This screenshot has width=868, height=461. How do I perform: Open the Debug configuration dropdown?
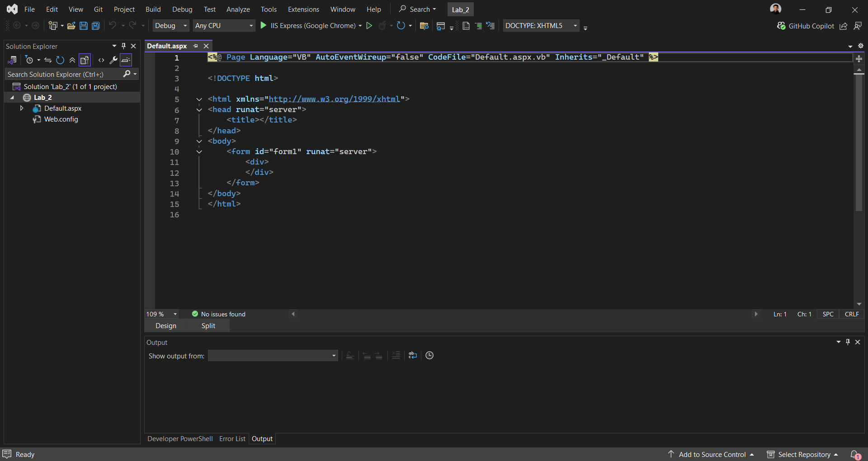click(170, 26)
